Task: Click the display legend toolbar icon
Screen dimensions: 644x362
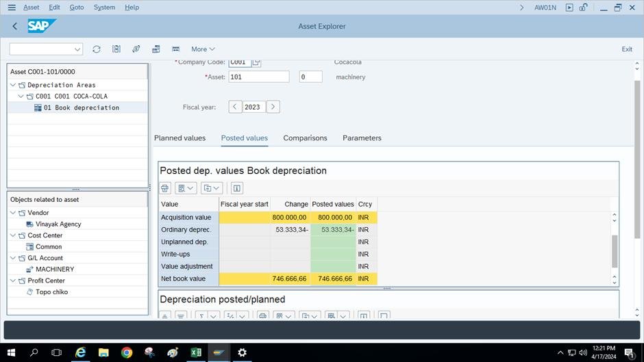Action: tap(176, 49)
